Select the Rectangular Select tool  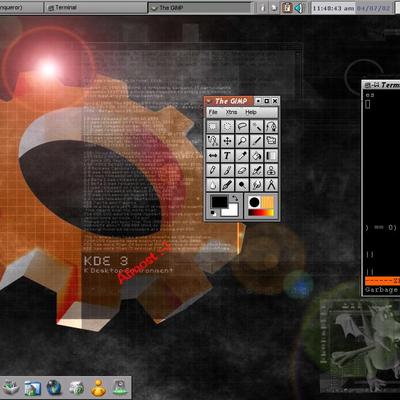213,127
